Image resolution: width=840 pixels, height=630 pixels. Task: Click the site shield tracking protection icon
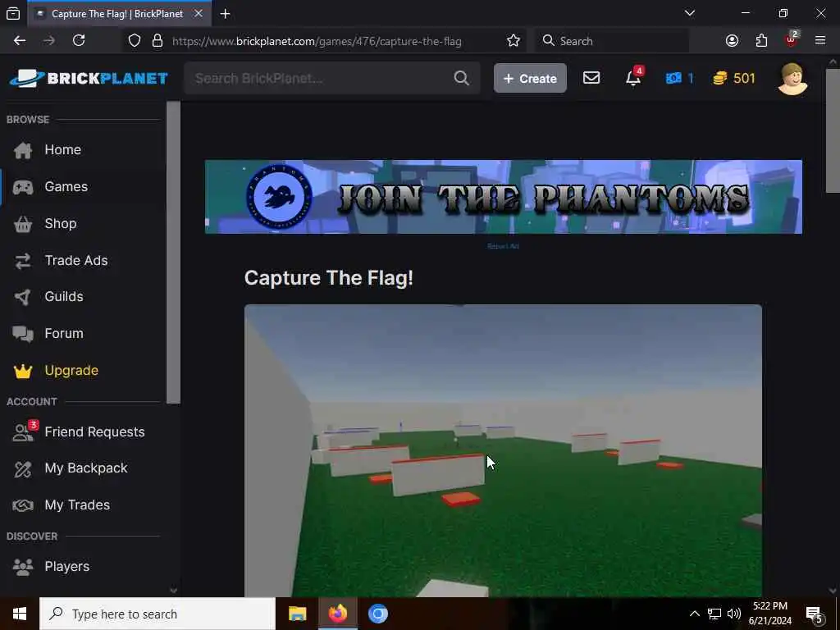coord(135,41)
